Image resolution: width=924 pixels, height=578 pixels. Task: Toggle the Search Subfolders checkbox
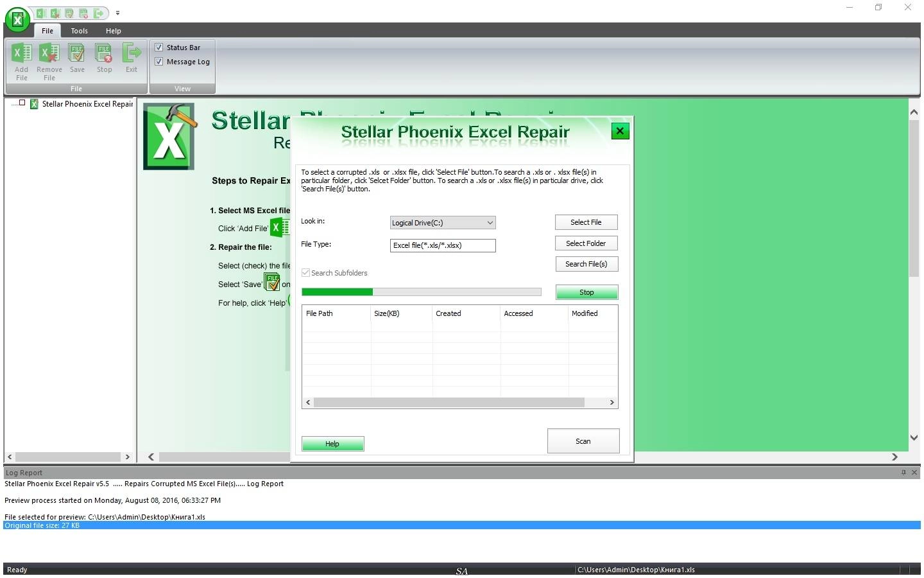coord(305,273)
